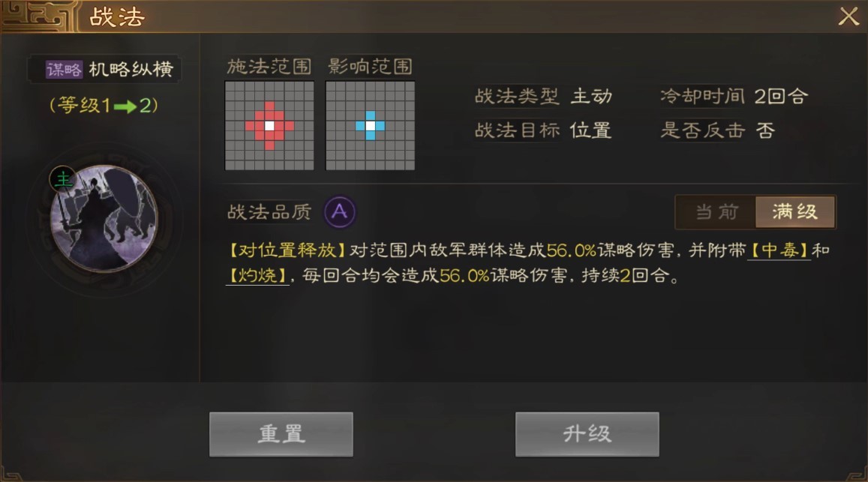868x482 pixels.
Task: Open the 【灼烧】 effect link
Action: [257, 275]
